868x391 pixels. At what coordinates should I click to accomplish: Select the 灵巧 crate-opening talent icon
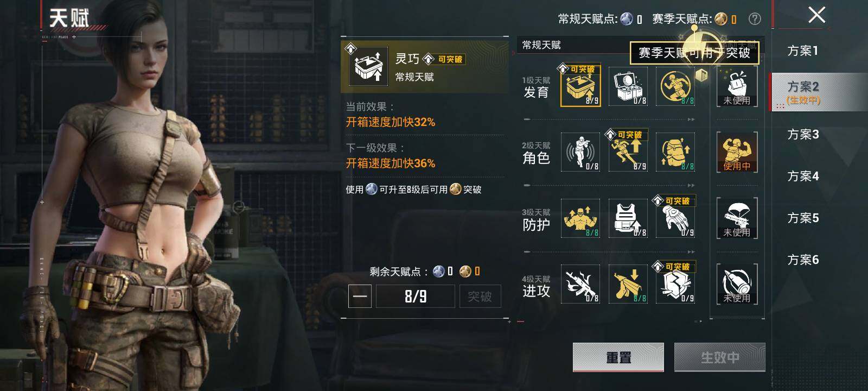[x=580, y=86]
